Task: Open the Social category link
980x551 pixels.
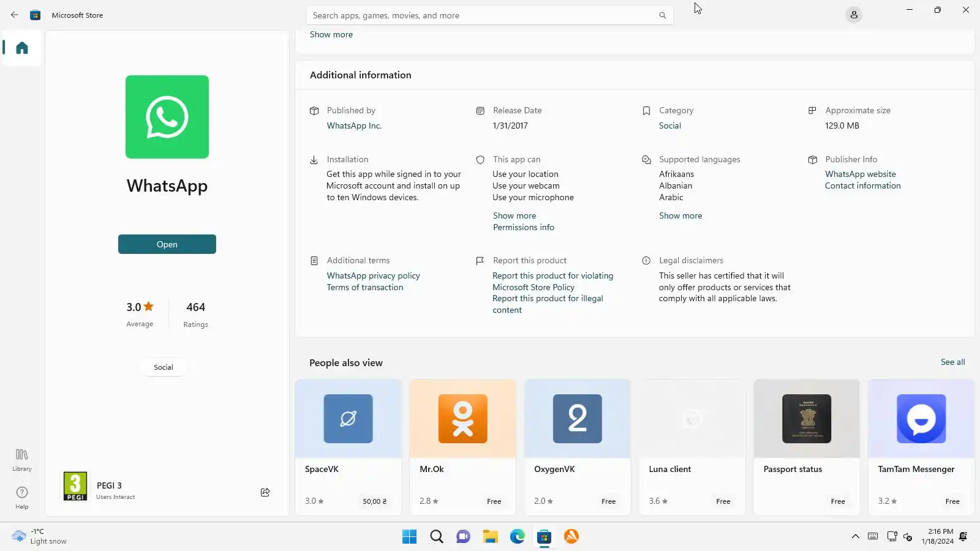Action: (670, 126)
